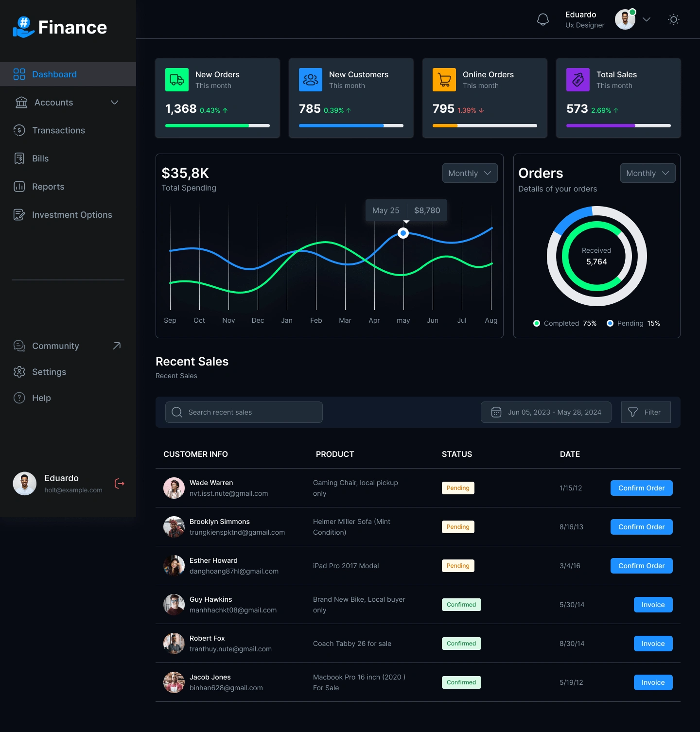
Task: Click the Bills receipt icon
Action: [x=19, y=158]
